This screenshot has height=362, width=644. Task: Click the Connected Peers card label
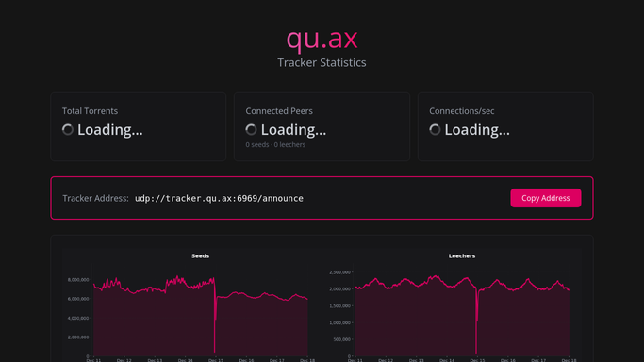279,111
